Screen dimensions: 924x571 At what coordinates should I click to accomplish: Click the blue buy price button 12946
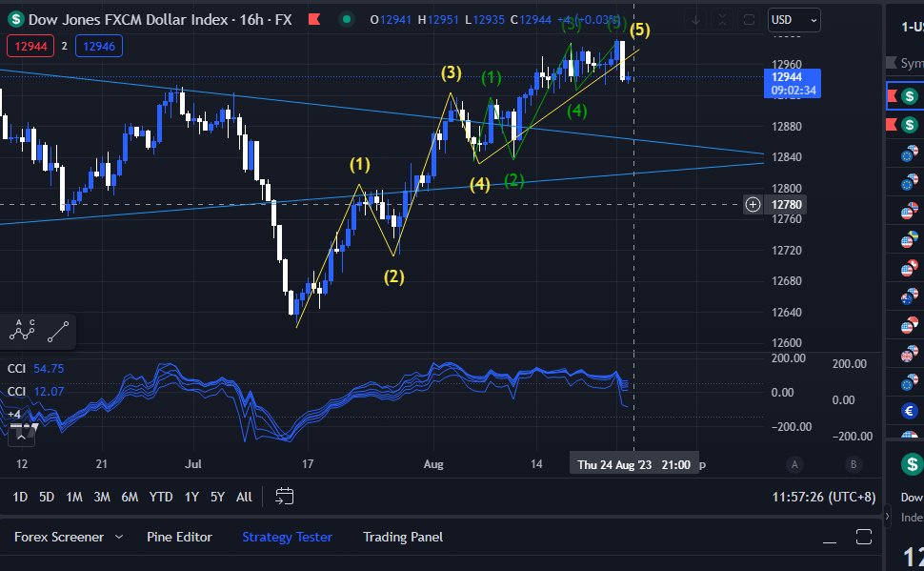pos(99,46)
